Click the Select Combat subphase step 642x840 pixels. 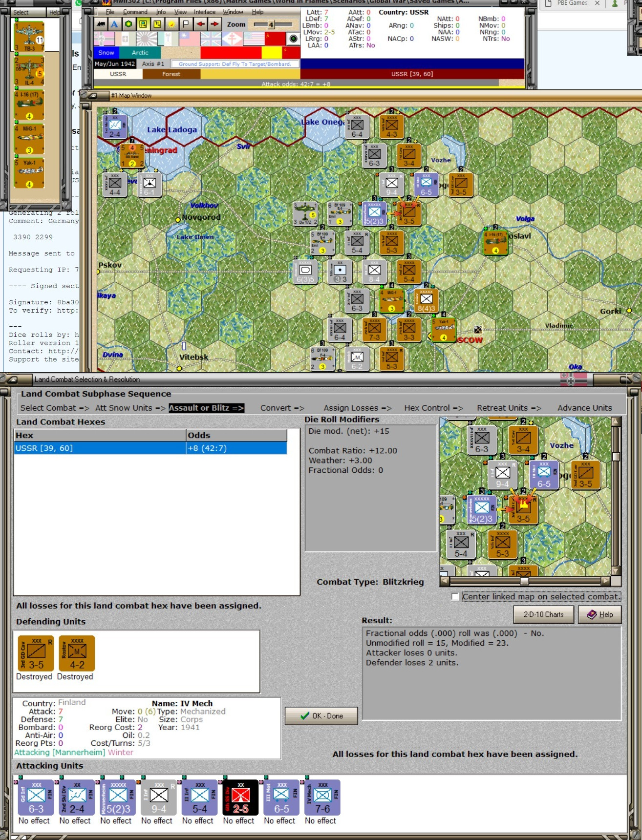[x=55, y=408]
